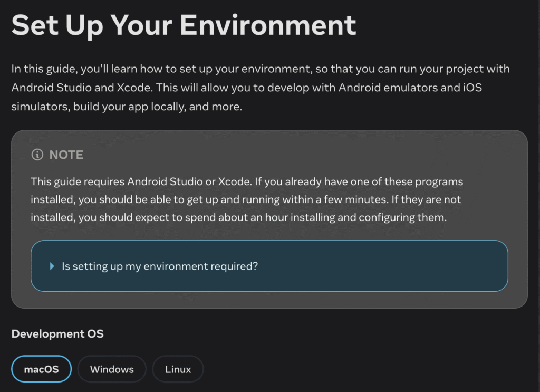Click the disclosure triangle in the blue box

click(52, 266)
